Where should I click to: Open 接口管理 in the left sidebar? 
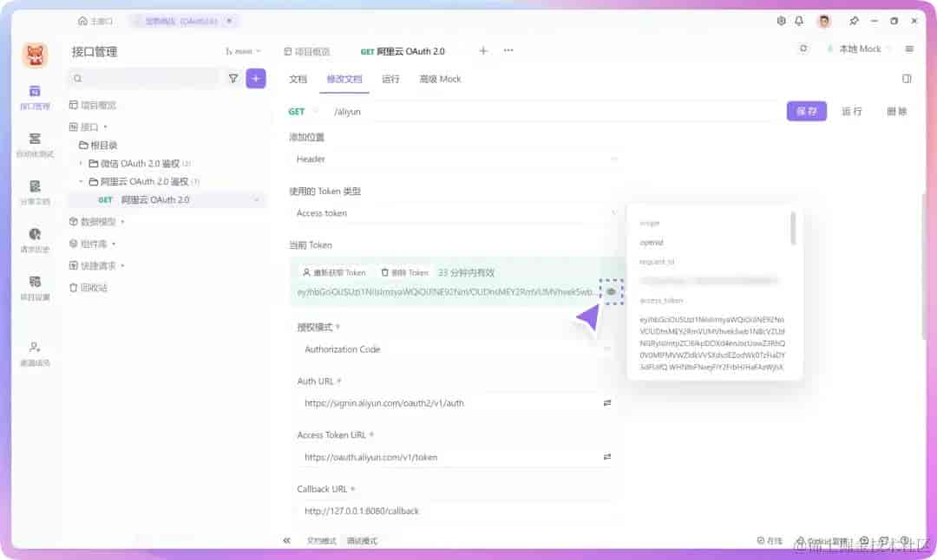(35, 97)
